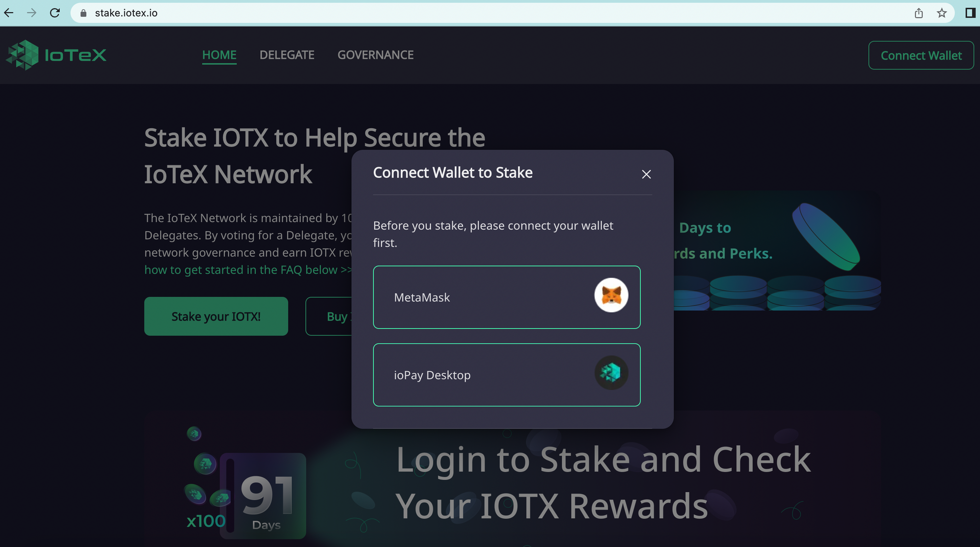Open the GOVERNANCE page
The width and height of the screenshot is (980, 547).
(x=375, y=54)
